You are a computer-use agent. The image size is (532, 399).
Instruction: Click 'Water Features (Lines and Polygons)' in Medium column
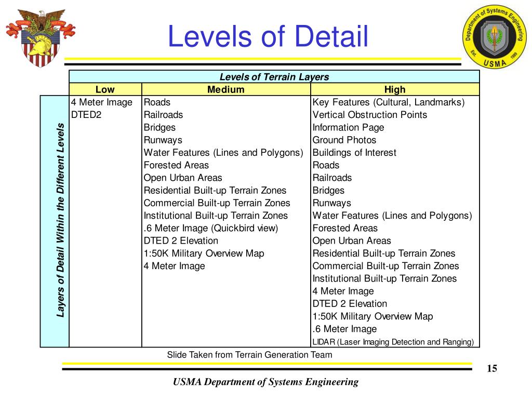coord(223,153)
